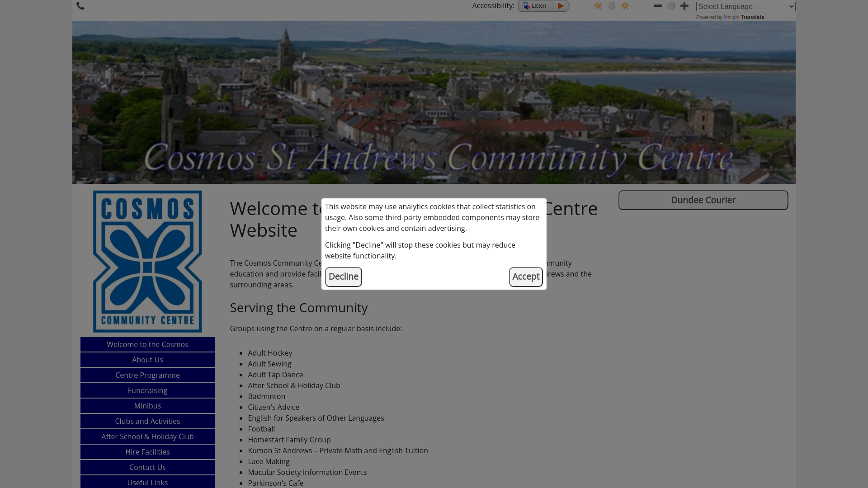Go to the Centre Programme page
This screenshot has height=488, width=868.
point(147,375)
